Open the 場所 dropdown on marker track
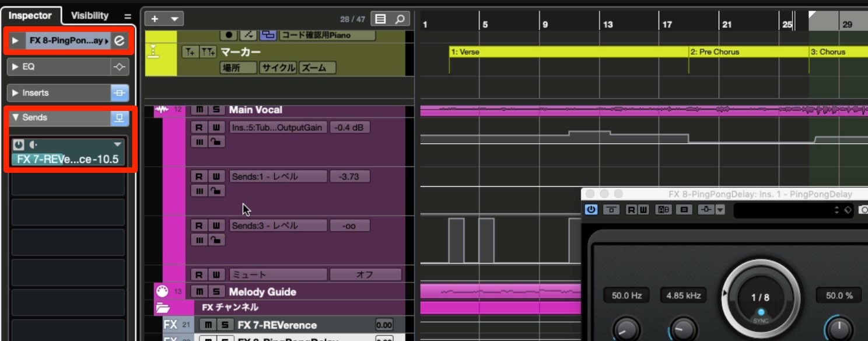 (x=238, y=68)
